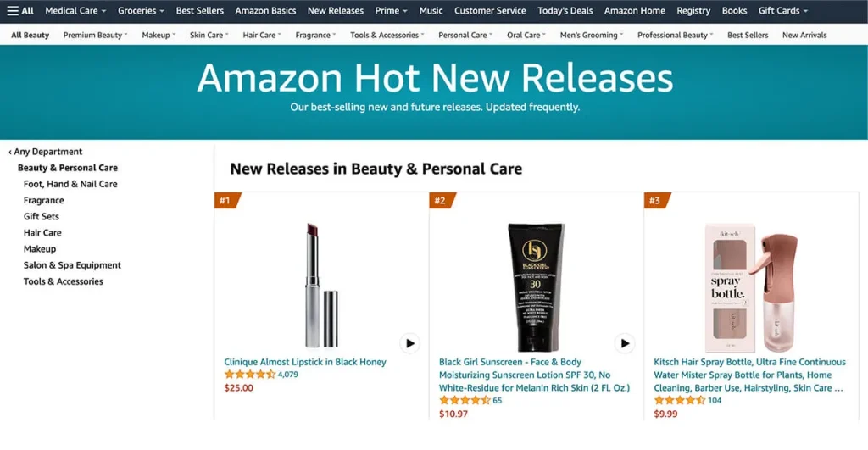Click the Kitsch spray bottle product image

tap(751, 287)
